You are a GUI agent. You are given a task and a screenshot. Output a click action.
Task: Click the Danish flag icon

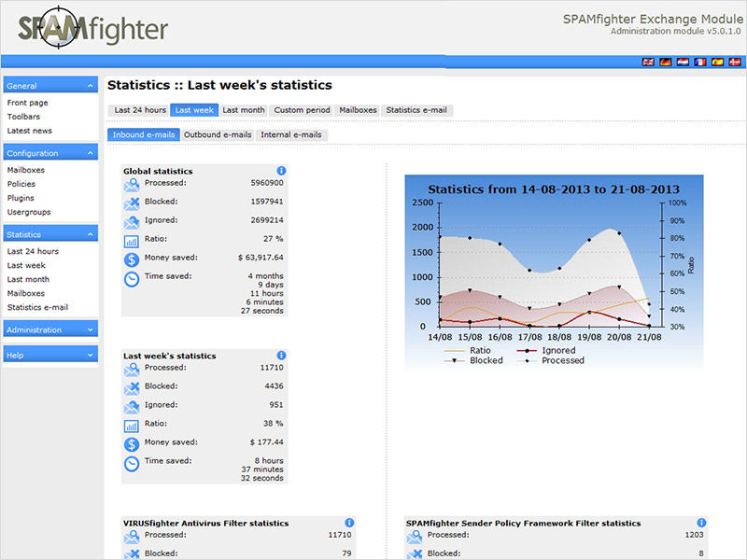[x=735, y=62]
